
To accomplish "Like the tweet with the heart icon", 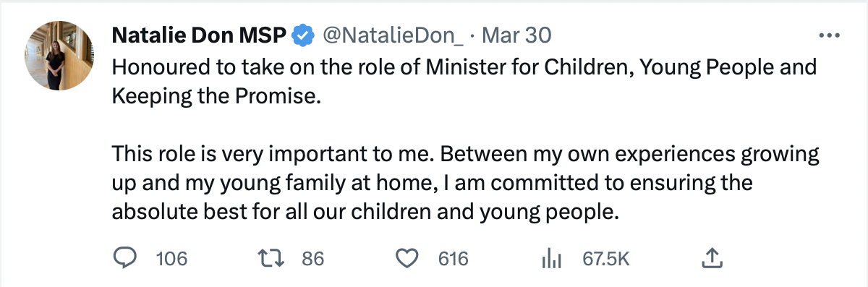I will click(410, 257).
